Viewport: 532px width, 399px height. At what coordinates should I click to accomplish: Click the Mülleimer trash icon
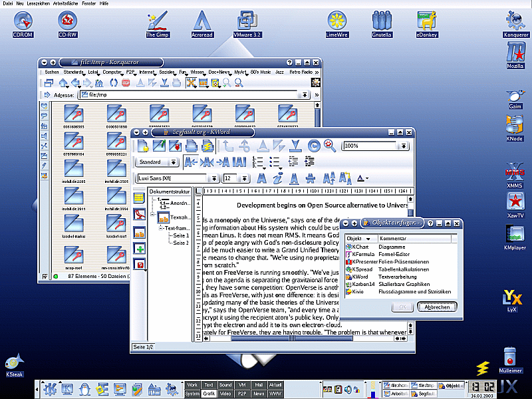coord(510,360)
